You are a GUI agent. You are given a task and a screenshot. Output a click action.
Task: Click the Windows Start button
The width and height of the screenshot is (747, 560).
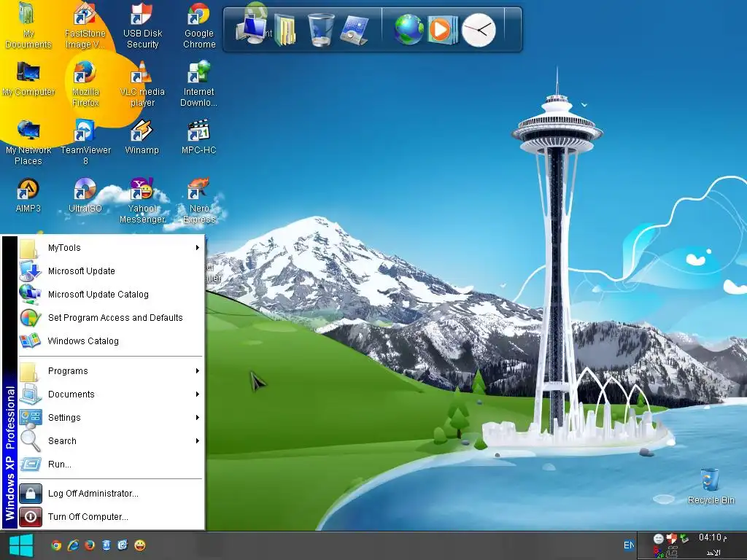(x=20, y=545)
